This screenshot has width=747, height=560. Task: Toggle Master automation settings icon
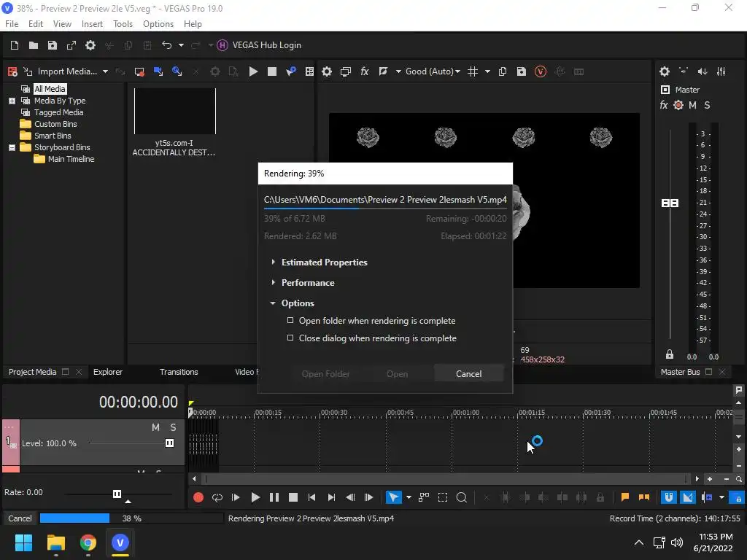678,105
